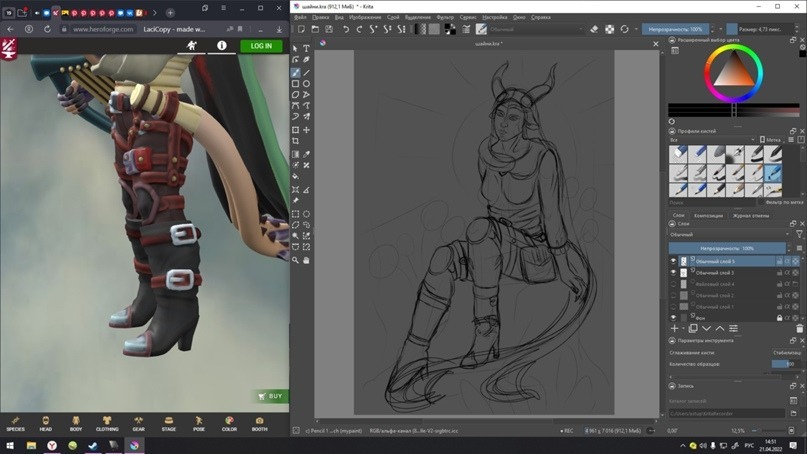The height and width of the screenshot is (454, 807).
Task: Open brush tag 'Все' dropdown
Action: 712,140
